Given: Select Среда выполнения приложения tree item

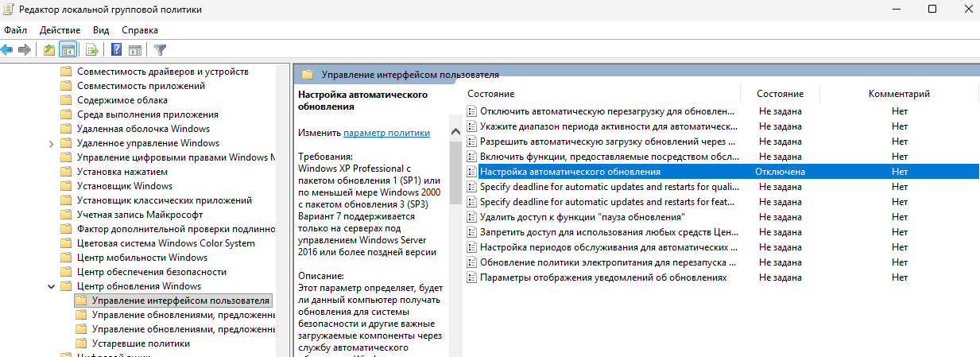Looking at the screenshot, I should tap(148, 114).
